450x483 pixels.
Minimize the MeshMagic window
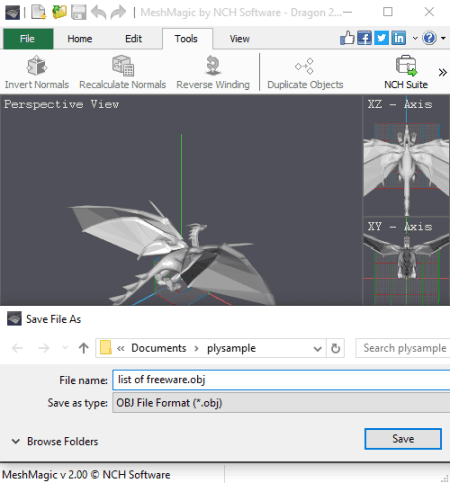[348, 12]
